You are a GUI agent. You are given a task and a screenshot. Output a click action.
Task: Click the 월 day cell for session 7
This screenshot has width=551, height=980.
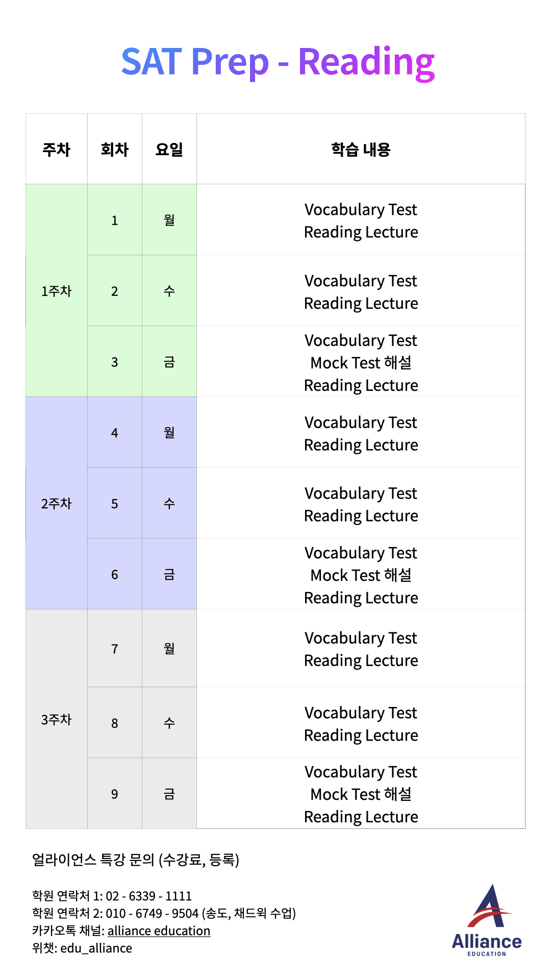click(169, 648)
